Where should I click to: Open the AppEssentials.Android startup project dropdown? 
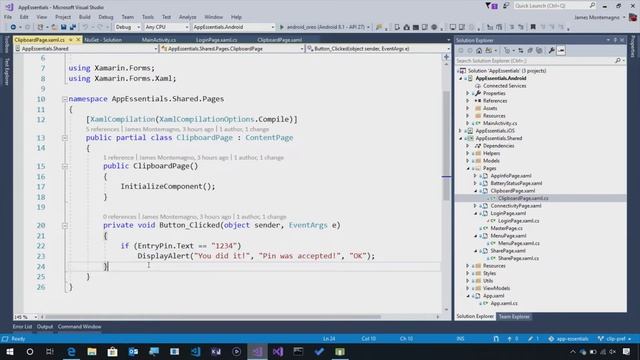tap(233, 27)
